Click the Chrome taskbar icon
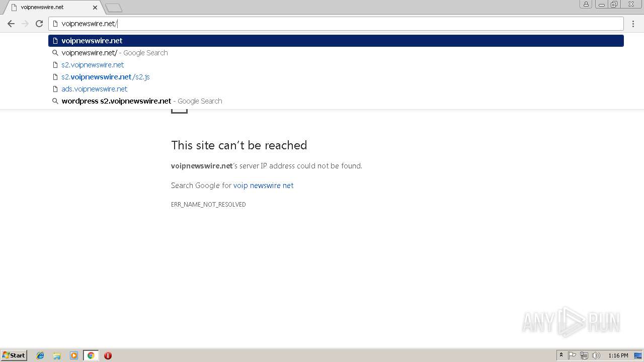The width and height of the screenshot is (644, 362). coord(91,355)
